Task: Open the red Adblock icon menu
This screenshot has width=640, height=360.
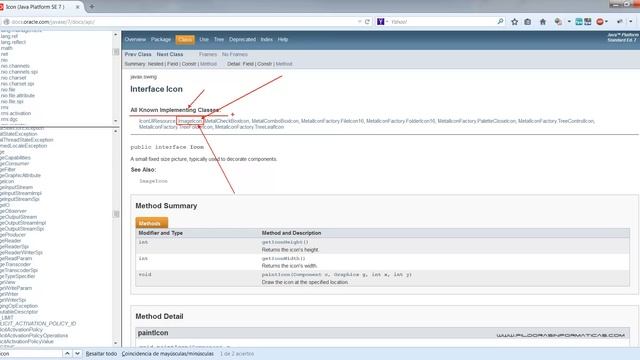Action: 602,22
